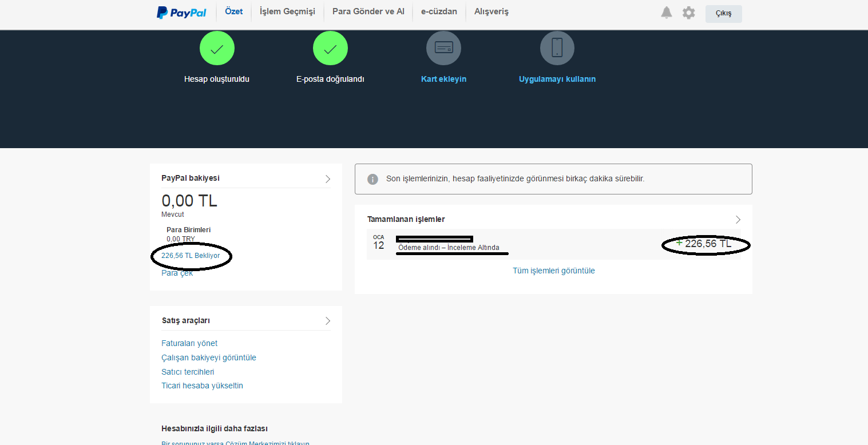Image resolution: width=868 pixels, height=445 pixels.
Task: Click Hesabınızla ilgili daha fazlası heading
Action: (x=215, y=428)
